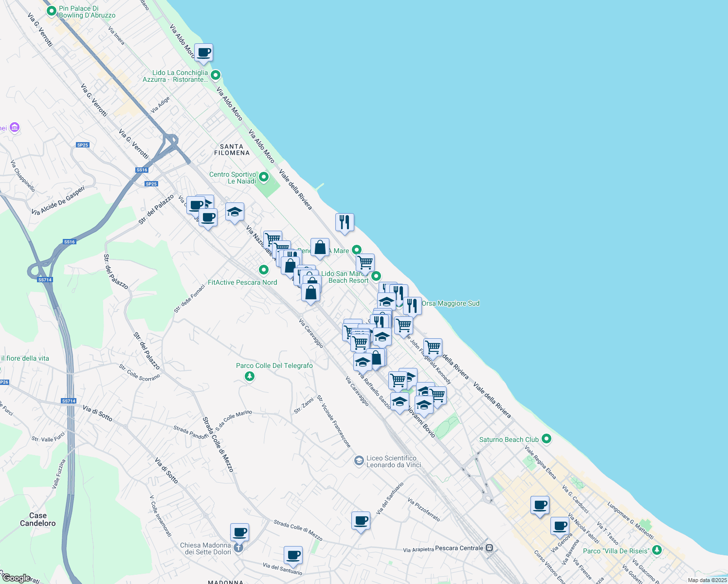Select the school marker right of Str. del Palazzo
Viewport: 728px width, 584px height.
[235, 212]
